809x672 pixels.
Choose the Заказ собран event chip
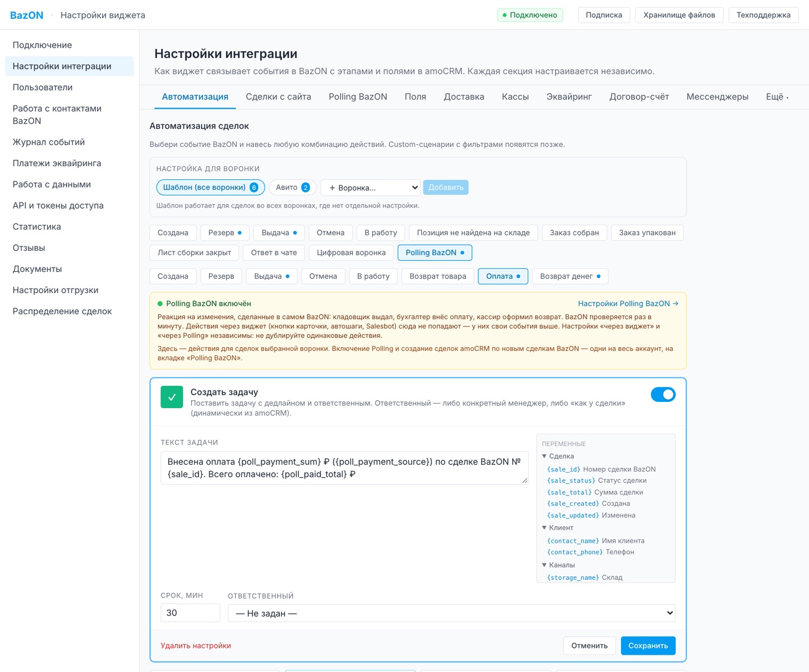click(x=574, y=233)
